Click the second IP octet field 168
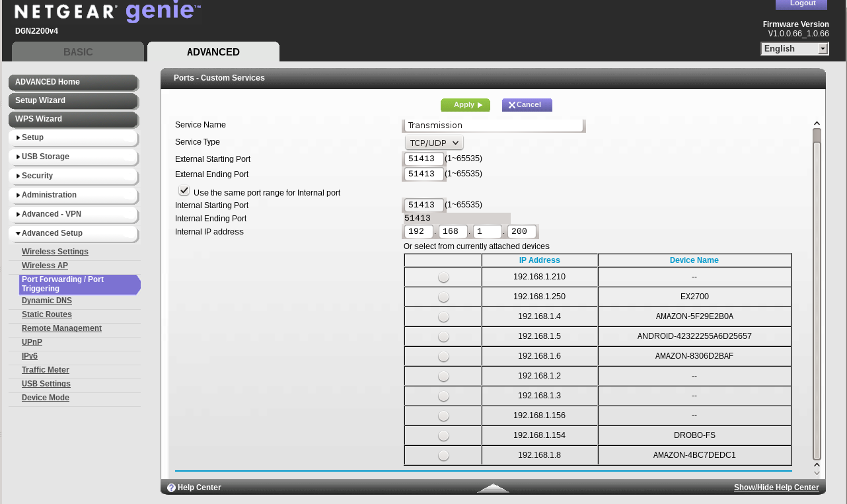Screen dimensions: 847x504 coord(453,232)
